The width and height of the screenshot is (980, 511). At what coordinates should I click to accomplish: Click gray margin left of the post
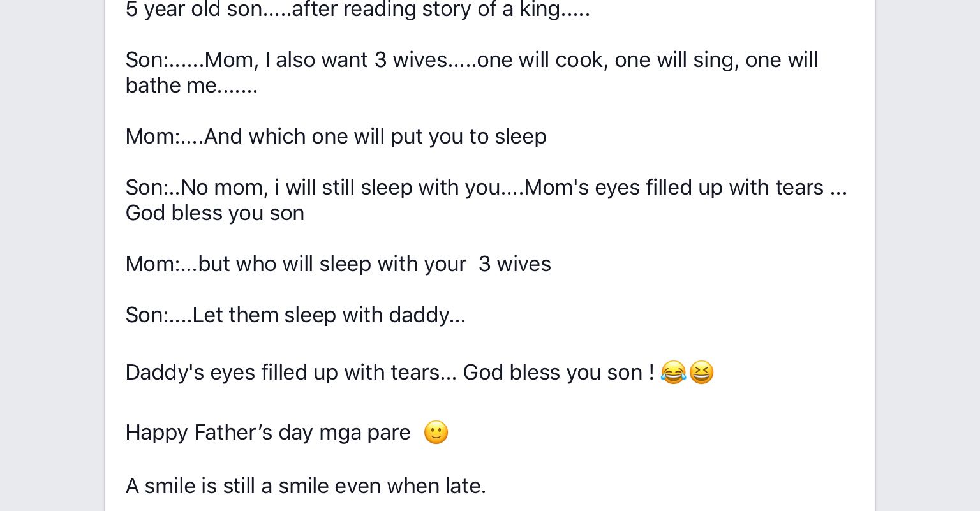[x=52, y=255]
